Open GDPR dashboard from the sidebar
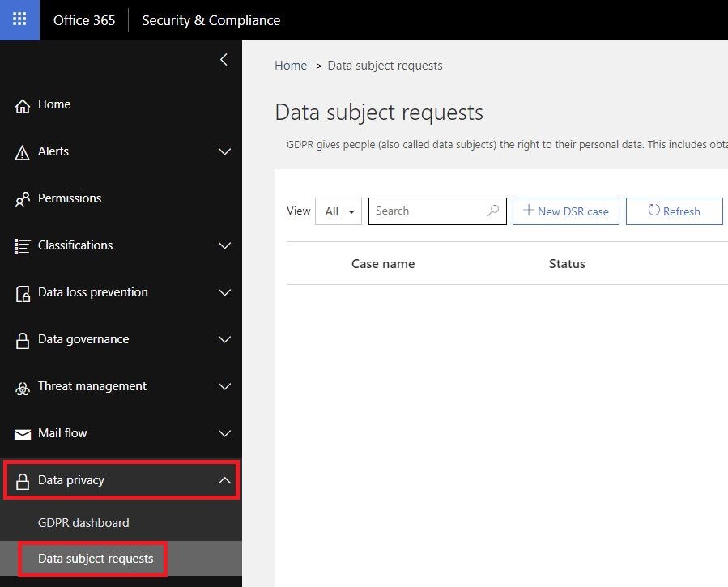728x587 pixels. click(83, 523)
